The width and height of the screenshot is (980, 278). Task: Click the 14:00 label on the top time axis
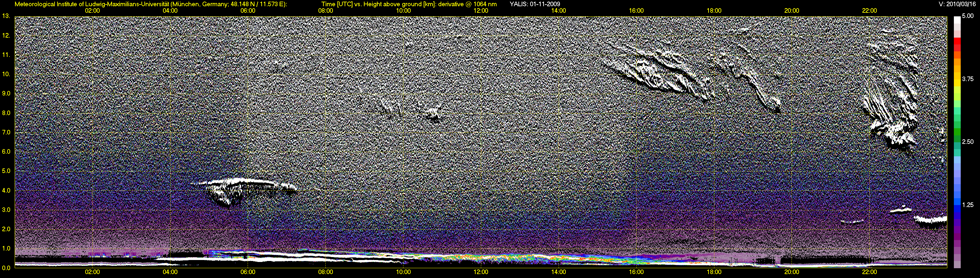(x=559, y=11)
